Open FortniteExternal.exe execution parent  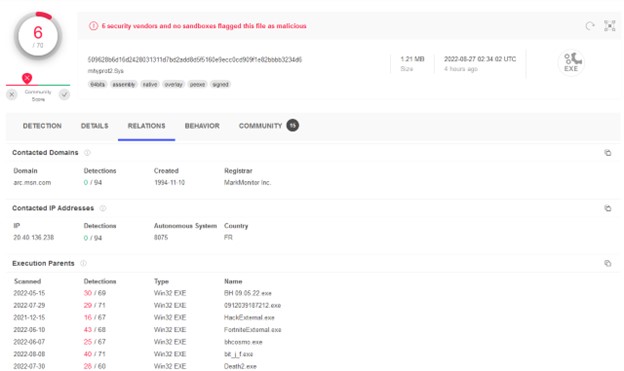coord(253,330)
